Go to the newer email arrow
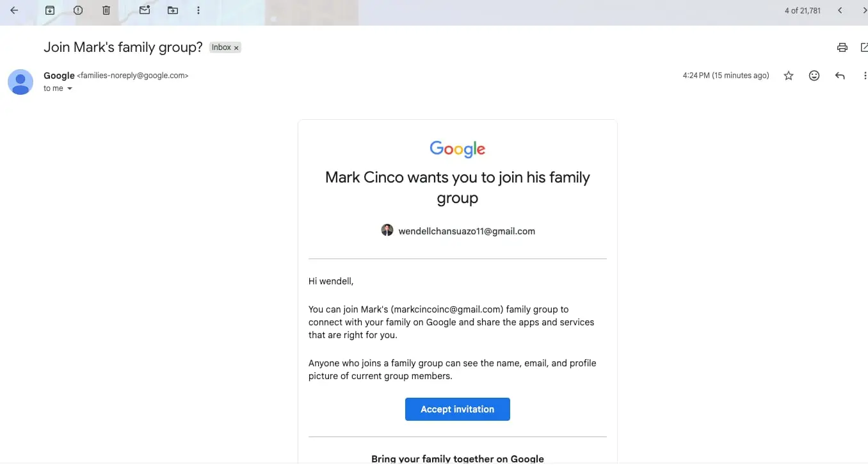Image resolution: width=868 pixels, height=472 pixels. point(840,10)
